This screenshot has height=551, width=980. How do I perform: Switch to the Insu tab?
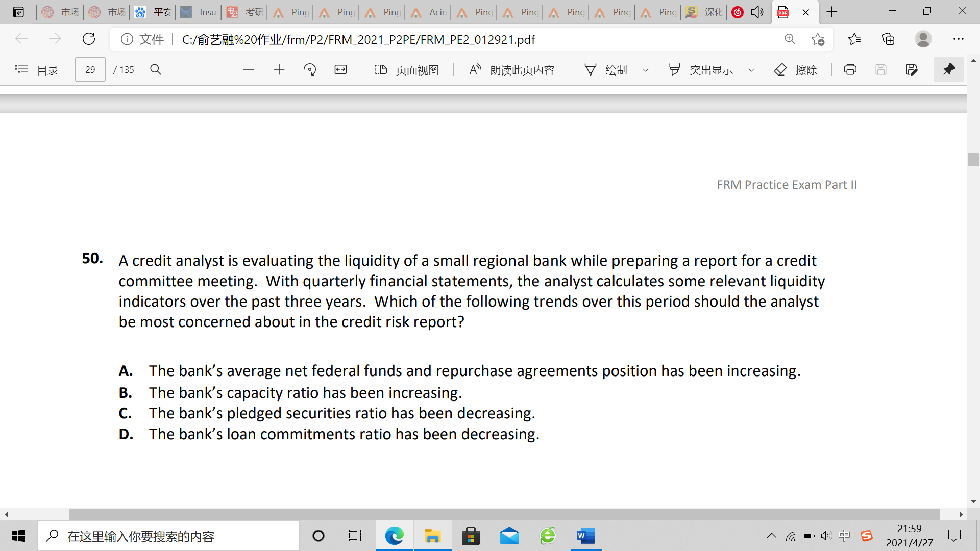click(x=199, y=12)
